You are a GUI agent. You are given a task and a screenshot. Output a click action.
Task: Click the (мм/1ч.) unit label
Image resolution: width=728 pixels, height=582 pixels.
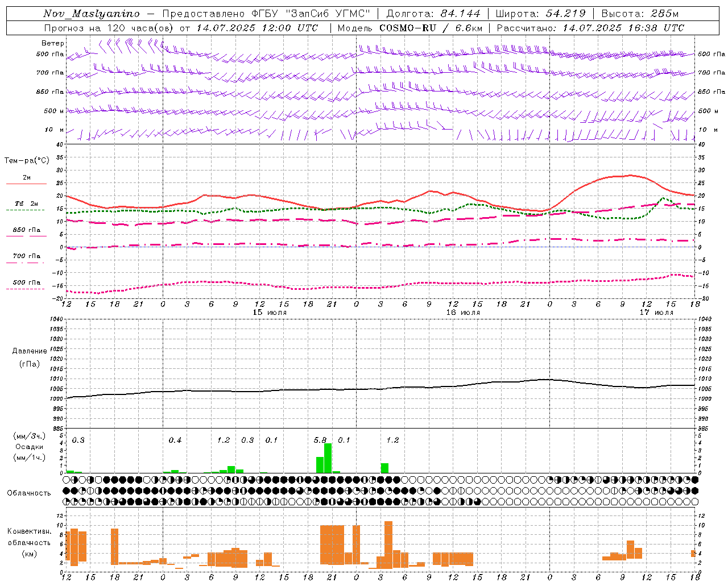coord(29,458)
